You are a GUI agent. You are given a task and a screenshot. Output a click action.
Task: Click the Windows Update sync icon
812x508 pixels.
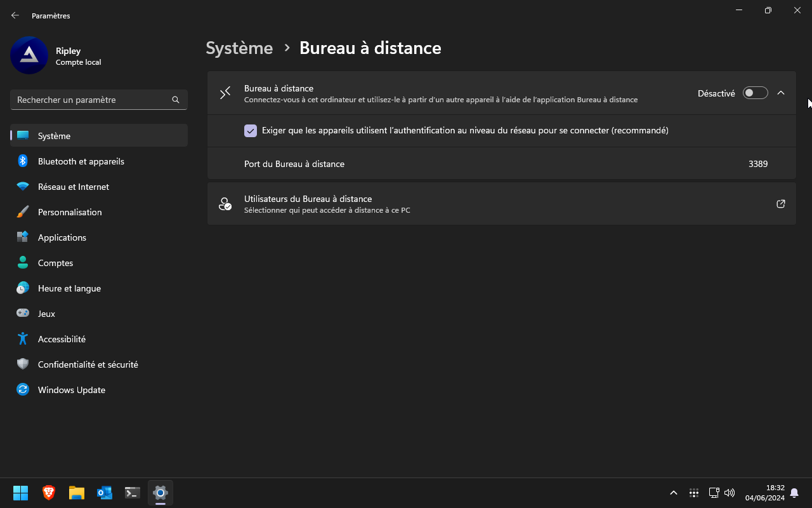point(23,390)
